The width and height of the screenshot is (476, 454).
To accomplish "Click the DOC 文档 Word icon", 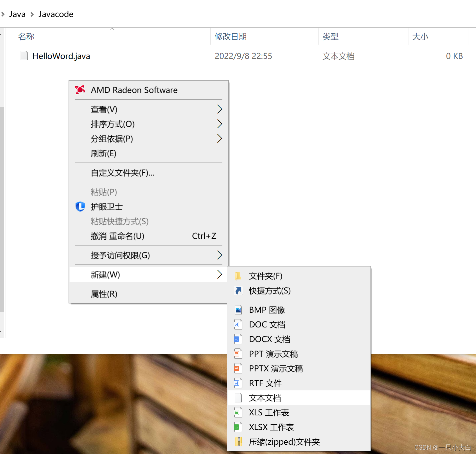I will [x=238, y=324].
